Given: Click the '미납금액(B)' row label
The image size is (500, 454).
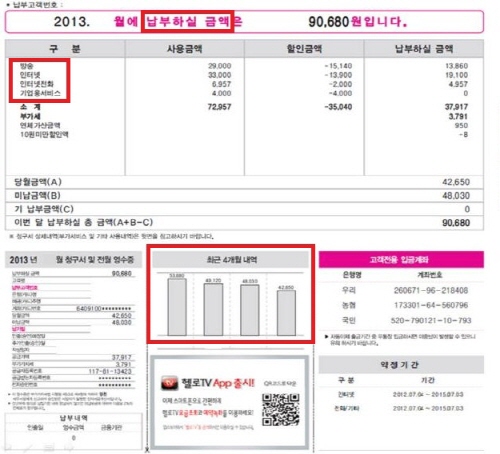Looking at the screenshot, I should 37,195.
